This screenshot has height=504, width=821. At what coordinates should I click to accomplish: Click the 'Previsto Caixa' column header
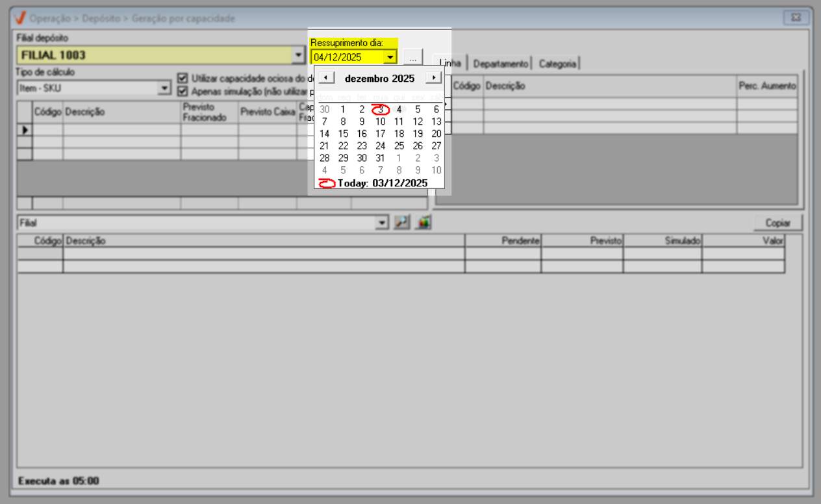click(268, 112)
